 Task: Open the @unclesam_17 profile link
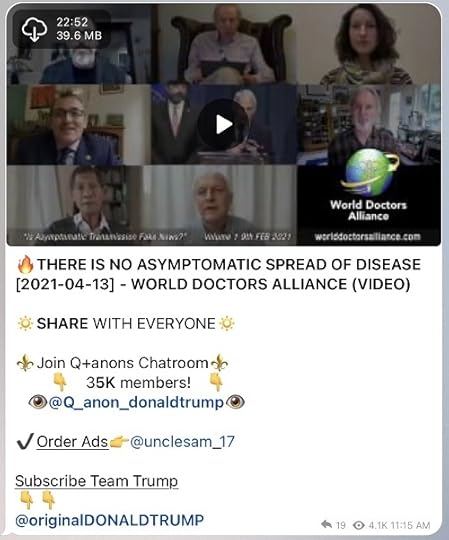[182, 442]
